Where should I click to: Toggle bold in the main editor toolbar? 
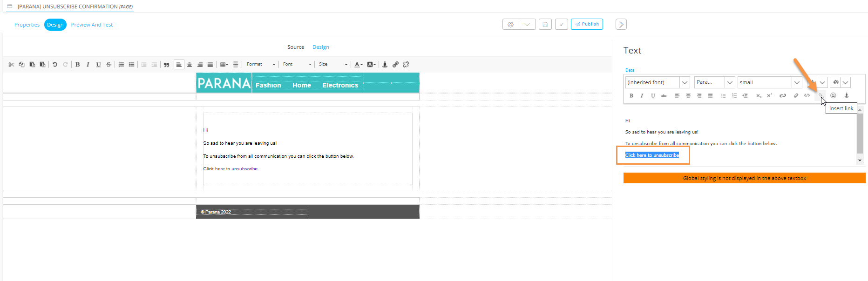(78, 65)
